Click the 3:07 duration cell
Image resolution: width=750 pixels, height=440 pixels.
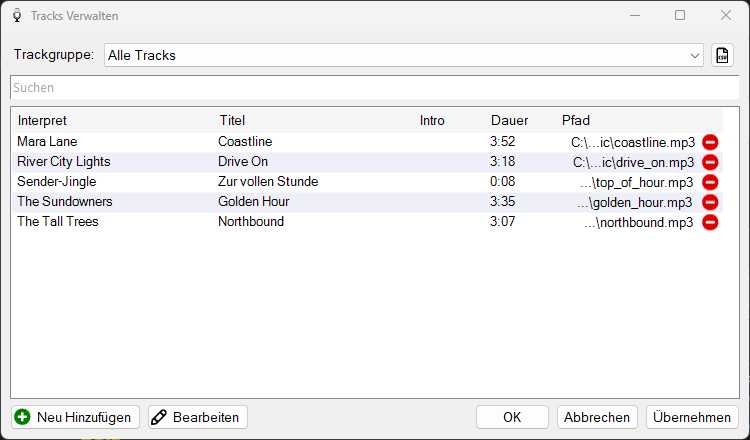coord(502,222)
